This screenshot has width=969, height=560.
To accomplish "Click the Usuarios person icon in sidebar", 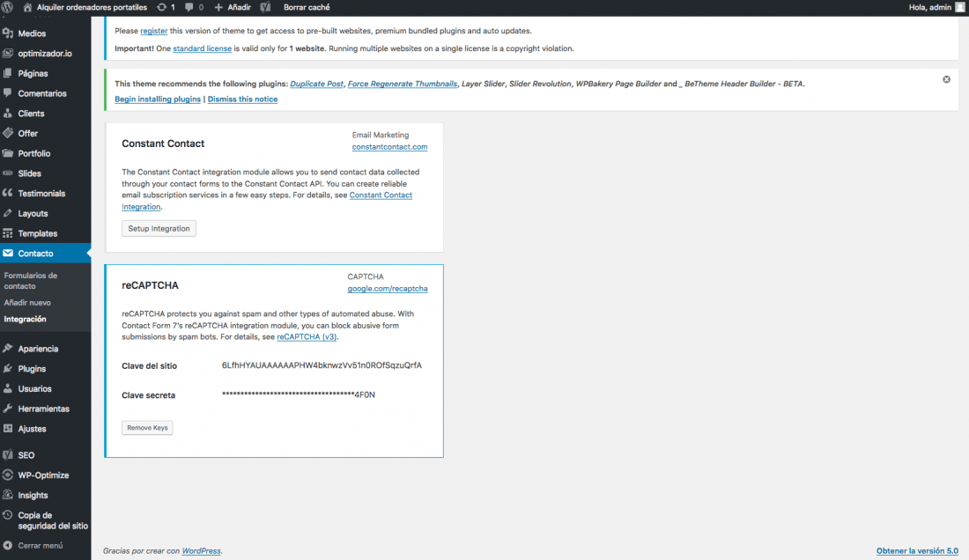I will pyautogui.click(x=8, y=388).
